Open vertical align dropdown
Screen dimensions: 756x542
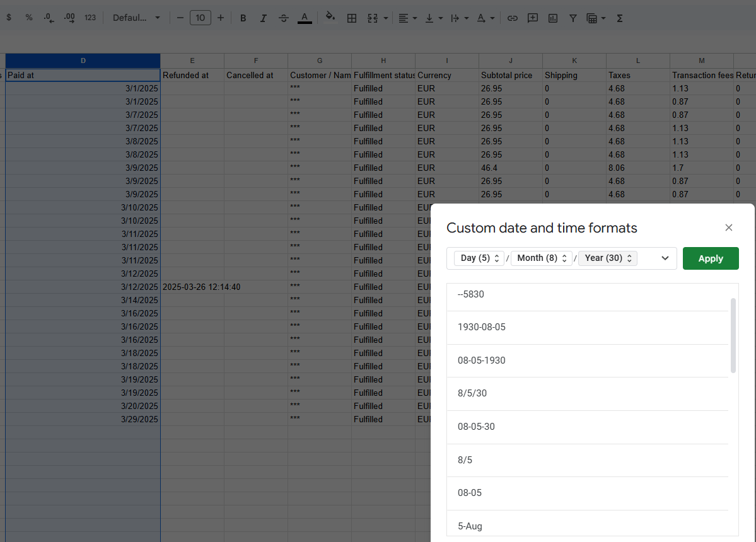point(434,18)
